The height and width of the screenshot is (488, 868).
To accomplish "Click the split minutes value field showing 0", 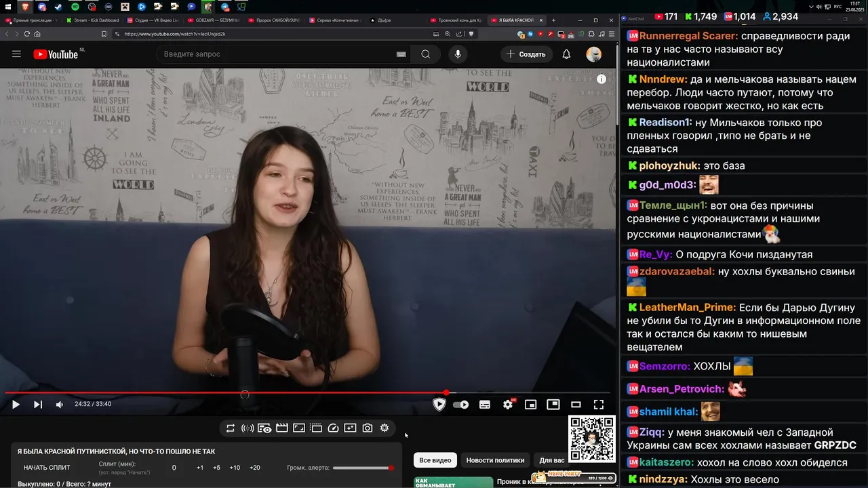I will coord(174,468).
